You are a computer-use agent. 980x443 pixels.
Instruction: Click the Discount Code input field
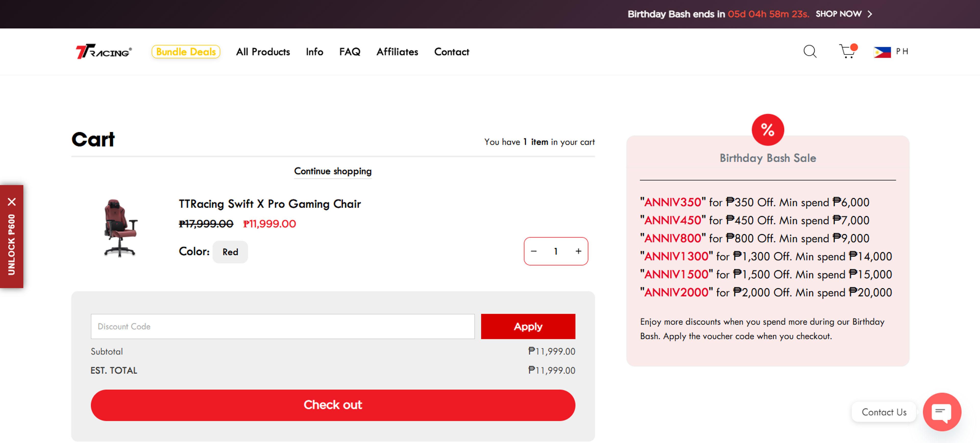pyautogui.click(x=283, y=326)
